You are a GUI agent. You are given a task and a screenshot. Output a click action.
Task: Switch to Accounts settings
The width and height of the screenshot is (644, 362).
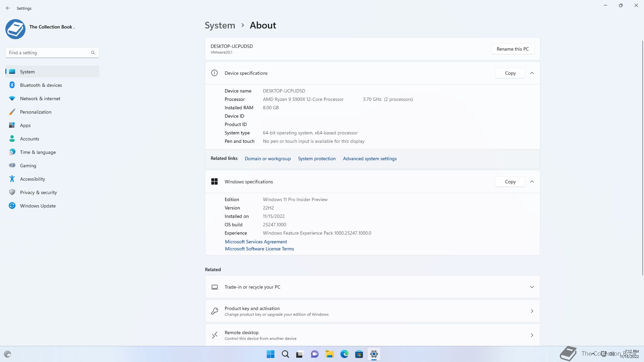52,139
